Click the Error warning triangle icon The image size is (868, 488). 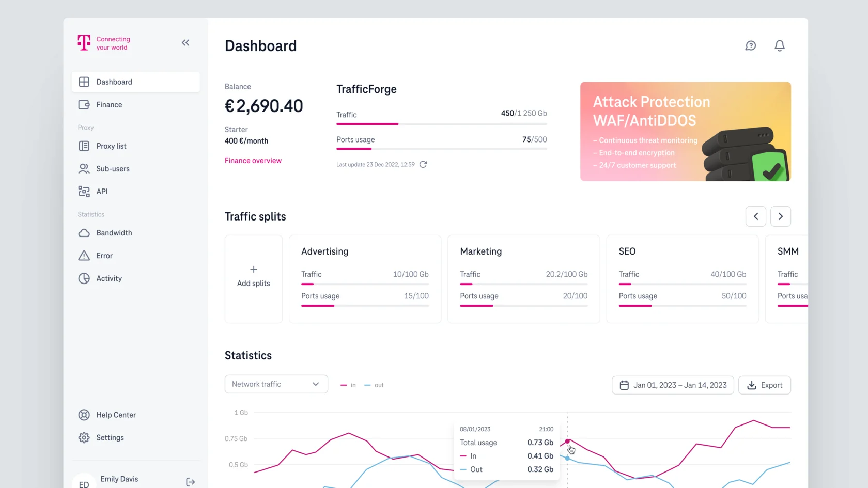click(84, 256)
